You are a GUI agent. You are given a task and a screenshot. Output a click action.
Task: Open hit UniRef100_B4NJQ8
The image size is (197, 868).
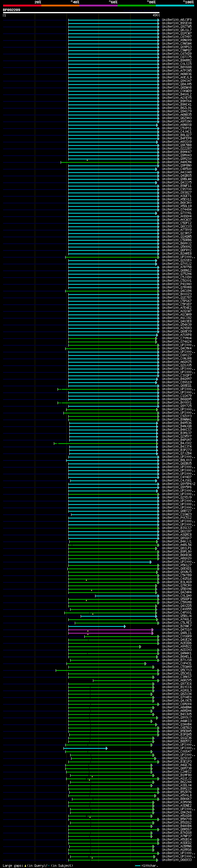tap(176, 426)
